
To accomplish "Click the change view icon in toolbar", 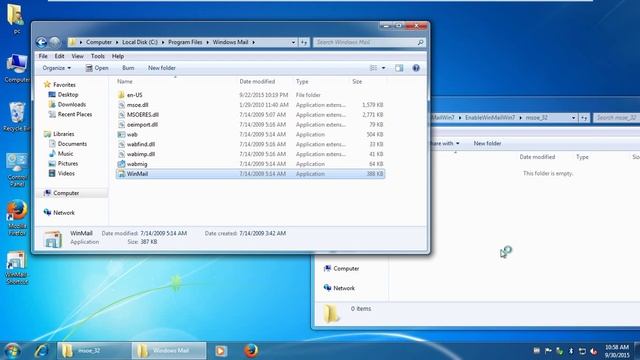I will click(x=373, y=68).
